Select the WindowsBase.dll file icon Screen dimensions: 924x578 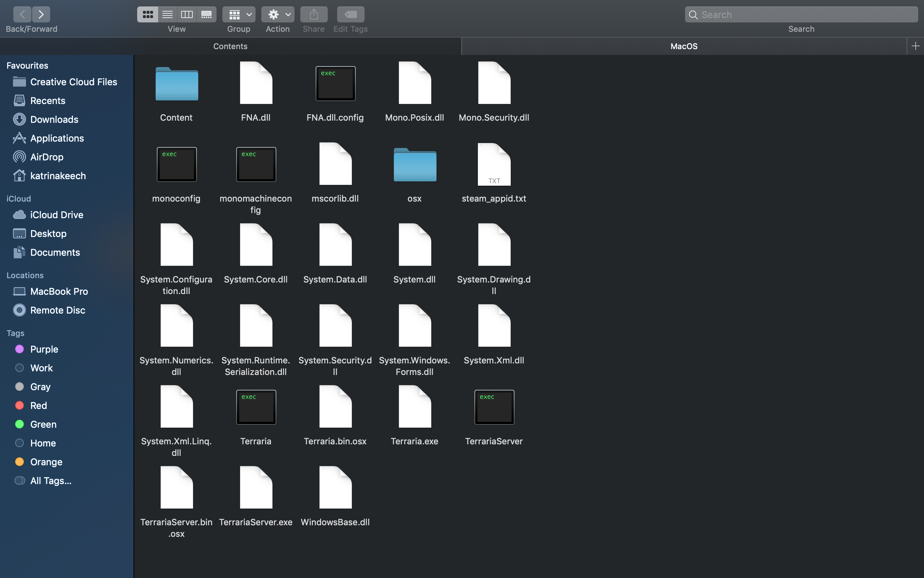pos(335,487)
